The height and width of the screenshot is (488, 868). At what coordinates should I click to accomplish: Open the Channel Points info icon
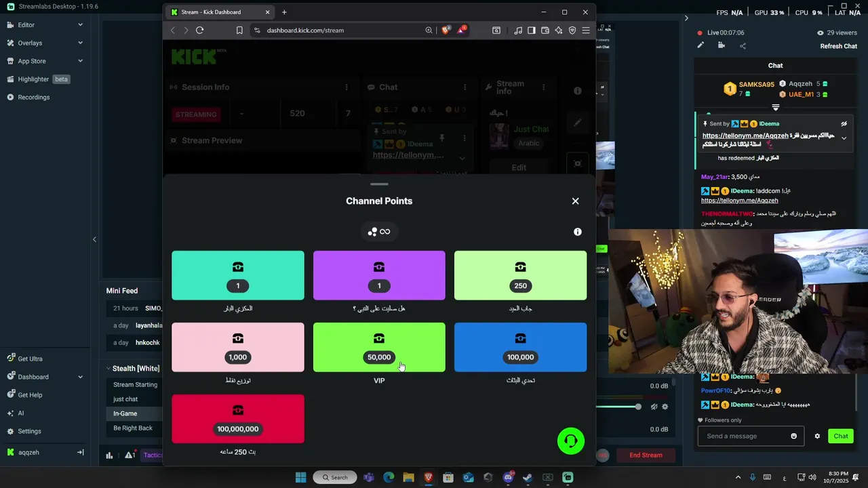click(578, 232)
